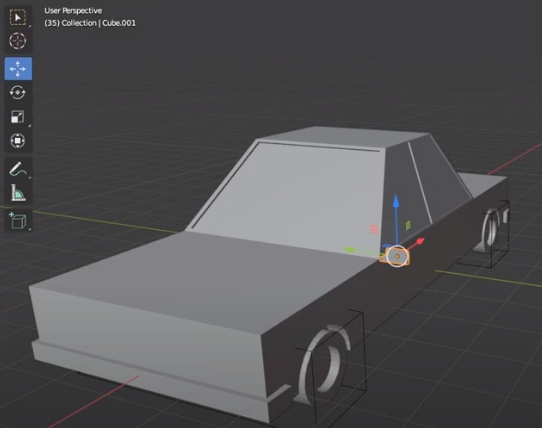Click the green plane handle on gizmo
The image size is (542, 428).
tap(408, 225)
